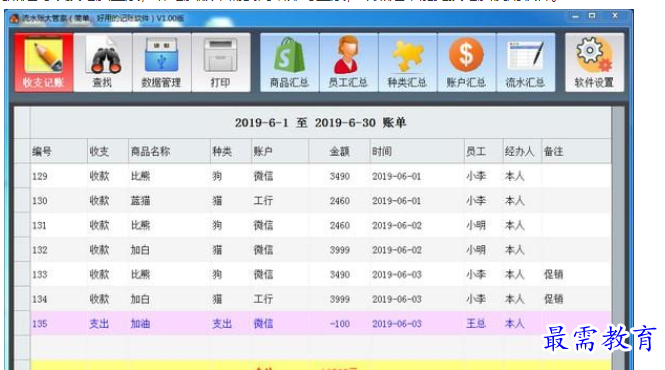
Task: Select record number 133
Action: coord(40,275)
